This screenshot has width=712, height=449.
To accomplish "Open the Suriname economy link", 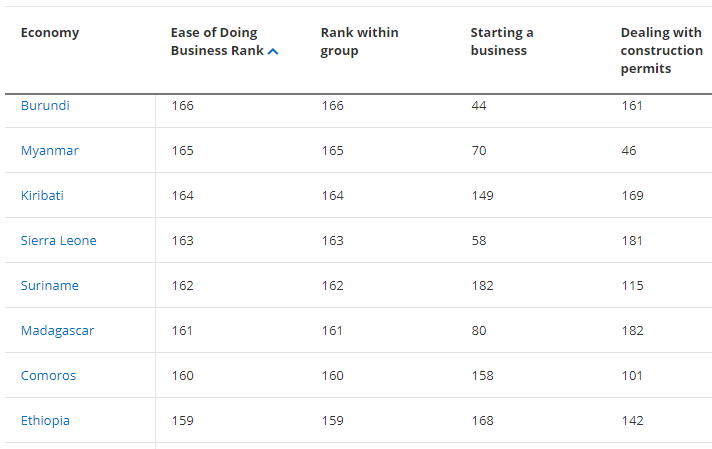I will pos(49,285).
